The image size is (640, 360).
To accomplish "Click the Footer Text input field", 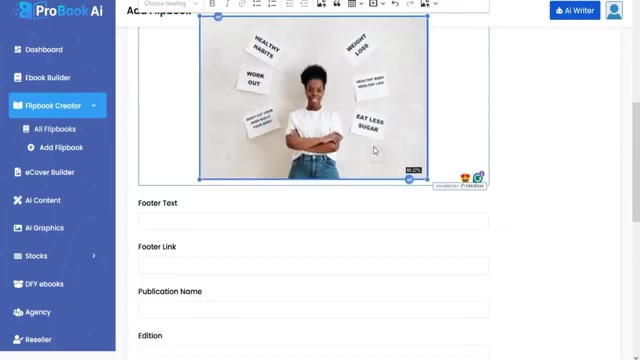I will click(313, 221).
